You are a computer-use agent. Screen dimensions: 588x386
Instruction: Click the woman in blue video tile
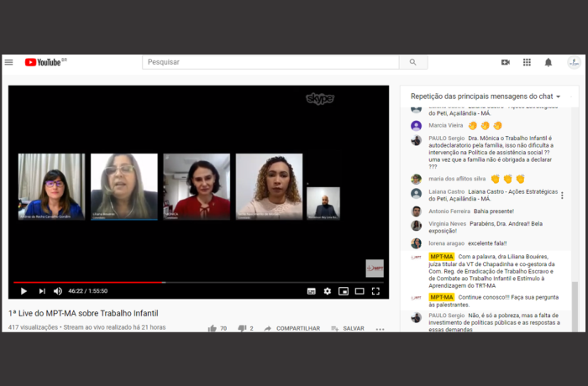(52, 186)
